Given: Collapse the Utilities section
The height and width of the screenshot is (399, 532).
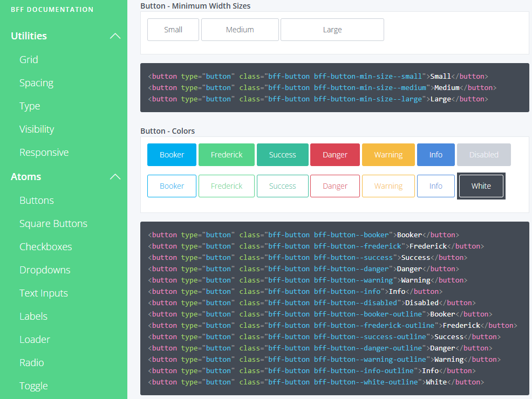Looking at the screenshot, I should (x=115, y=36).
